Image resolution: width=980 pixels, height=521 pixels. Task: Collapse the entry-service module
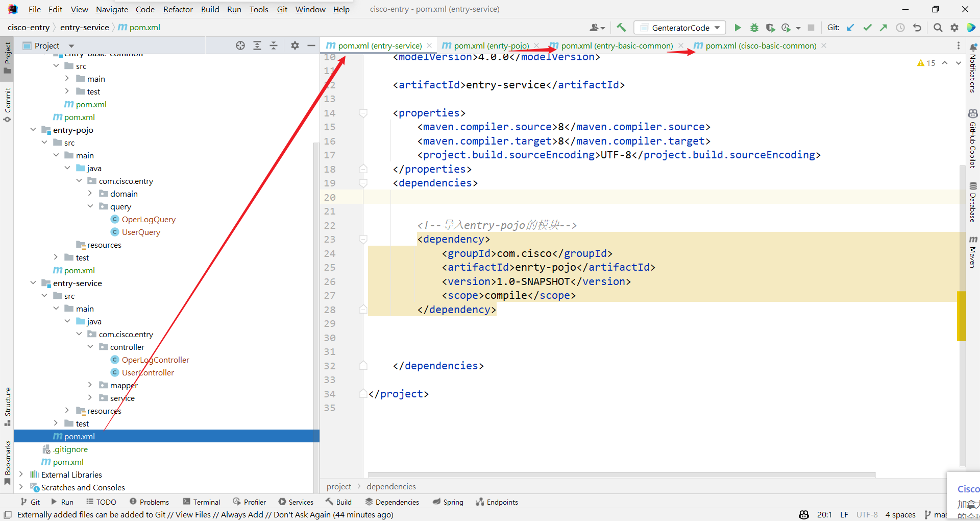pyautogui.click(x=33, y=283)
